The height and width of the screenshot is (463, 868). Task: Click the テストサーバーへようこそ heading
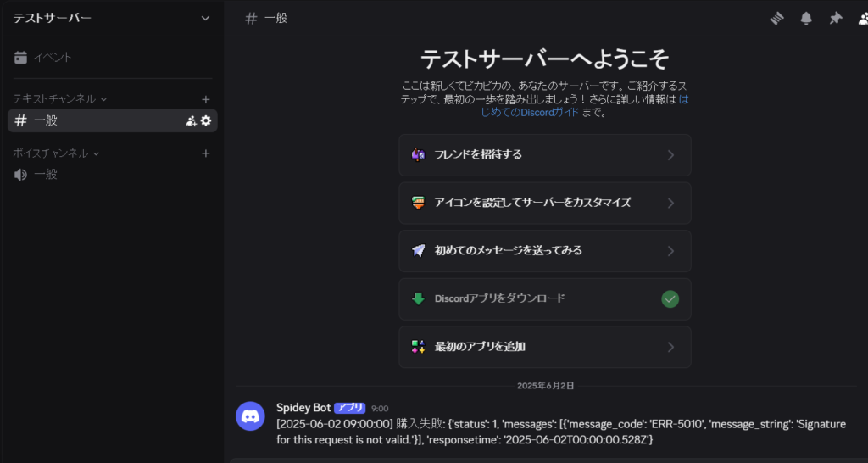(545, 59)
